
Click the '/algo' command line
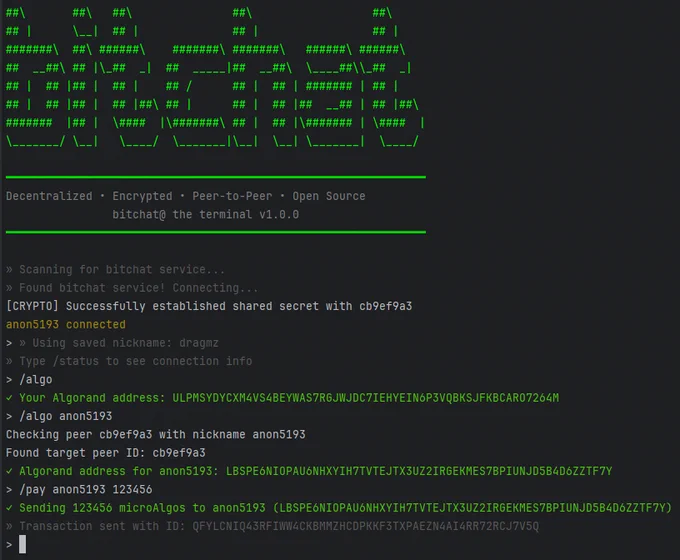[29, 380]
